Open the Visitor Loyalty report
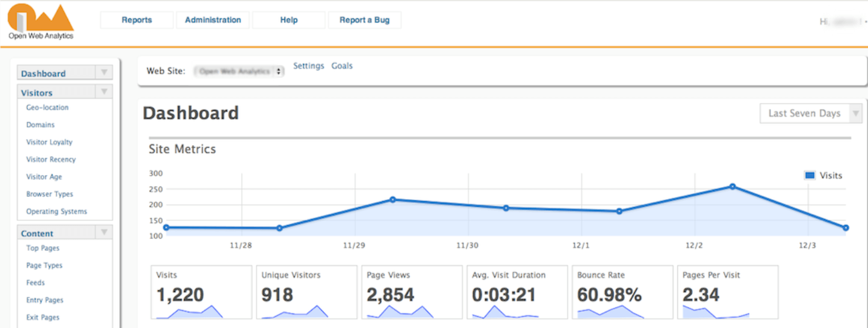The image size is (868, 328). coord(49,143)
